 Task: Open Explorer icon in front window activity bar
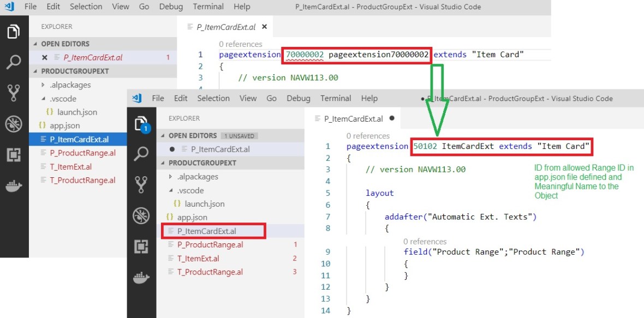pos(141,123)
